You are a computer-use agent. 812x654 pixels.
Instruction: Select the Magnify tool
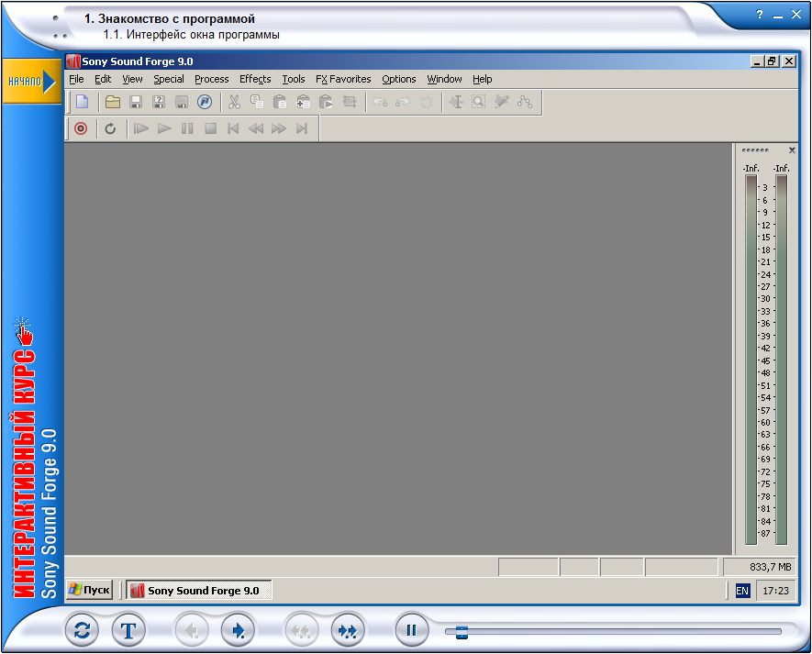point(479,102)
